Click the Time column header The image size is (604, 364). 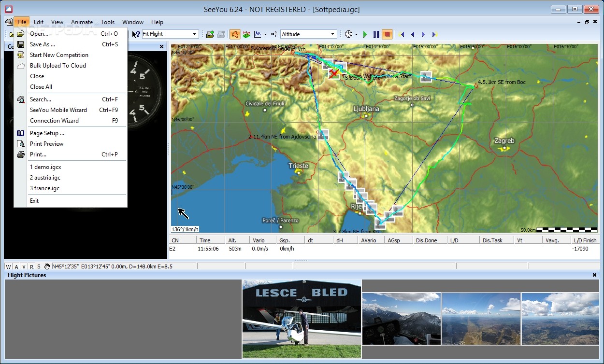[211, 240]
